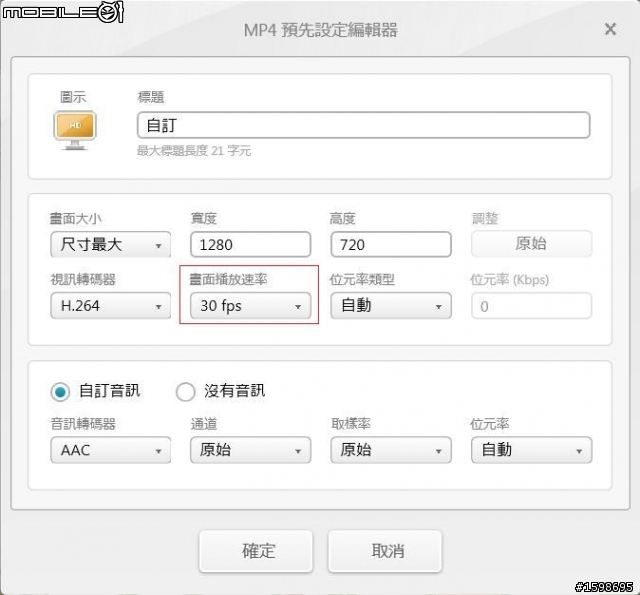The image size is (640, 595).
Task: Select the 自訂音訊 radio button
Action: click(60, 392)
